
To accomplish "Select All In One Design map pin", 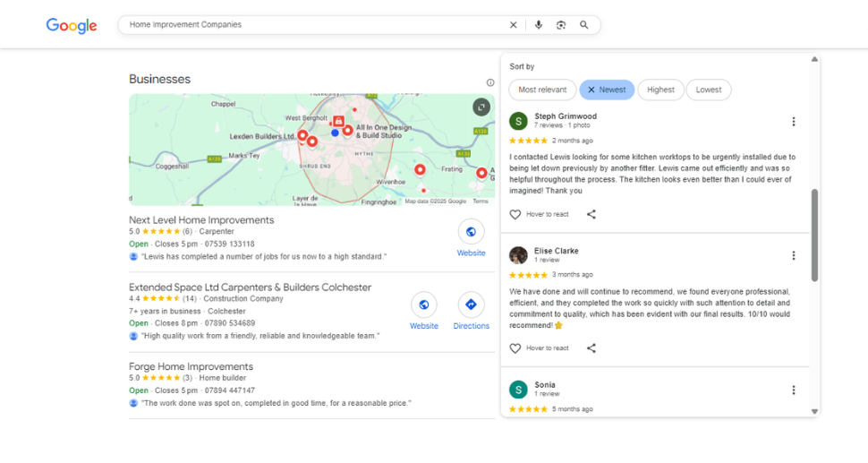I will click(x=347, y=131).
